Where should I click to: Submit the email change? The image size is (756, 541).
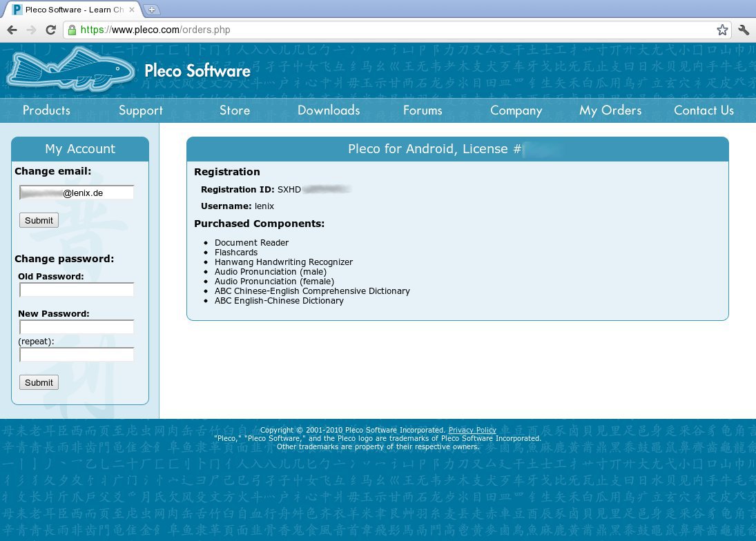pos(39,220)
